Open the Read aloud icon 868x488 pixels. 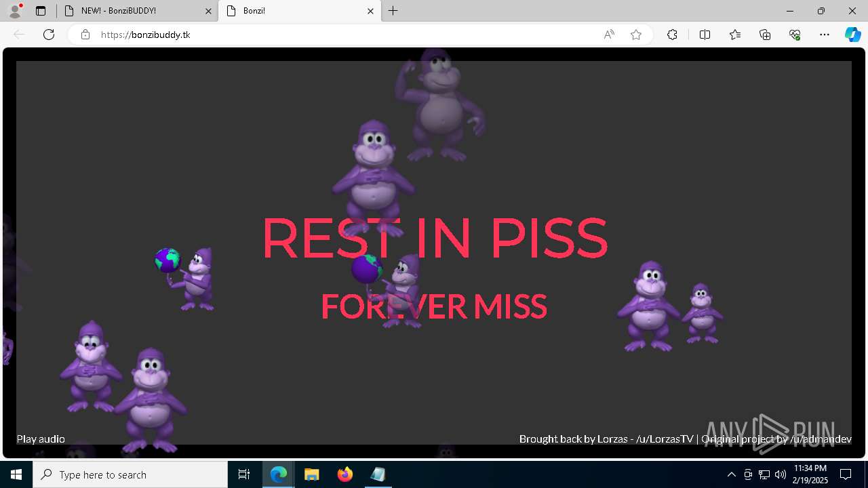[609, 35]
